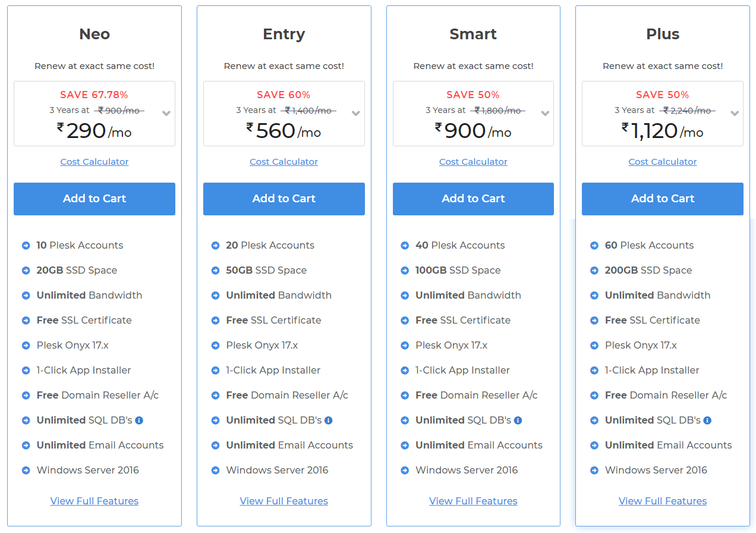756x533 pixels.
Task: Click the info icon beside Plus's SQL DB's
Action: point(707,420)
